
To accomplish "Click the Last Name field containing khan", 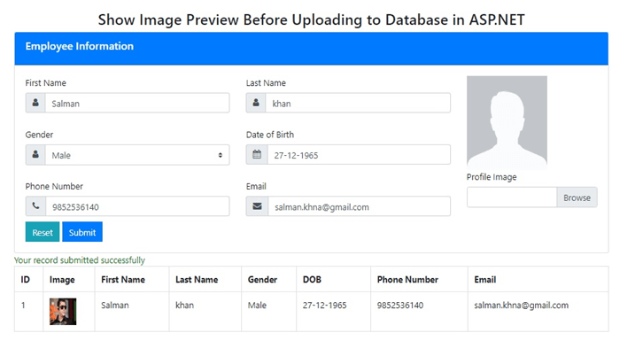I will click(358, 104).
